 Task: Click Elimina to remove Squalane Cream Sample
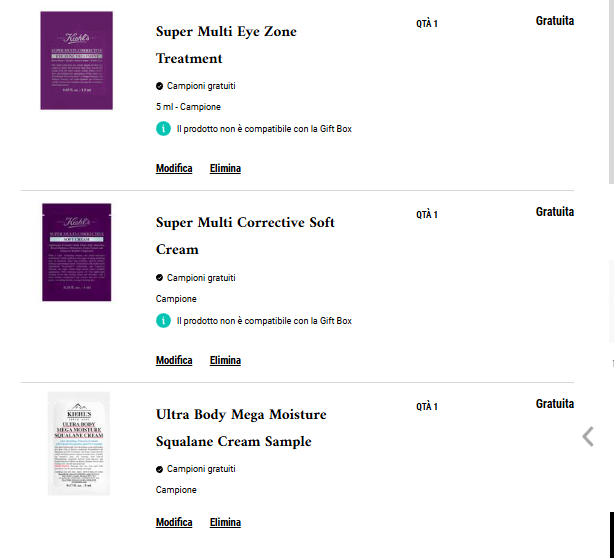[x=225, y=522]
